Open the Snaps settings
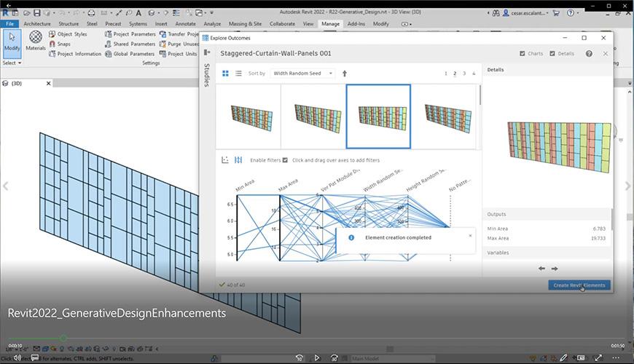 tap(60, 44)
